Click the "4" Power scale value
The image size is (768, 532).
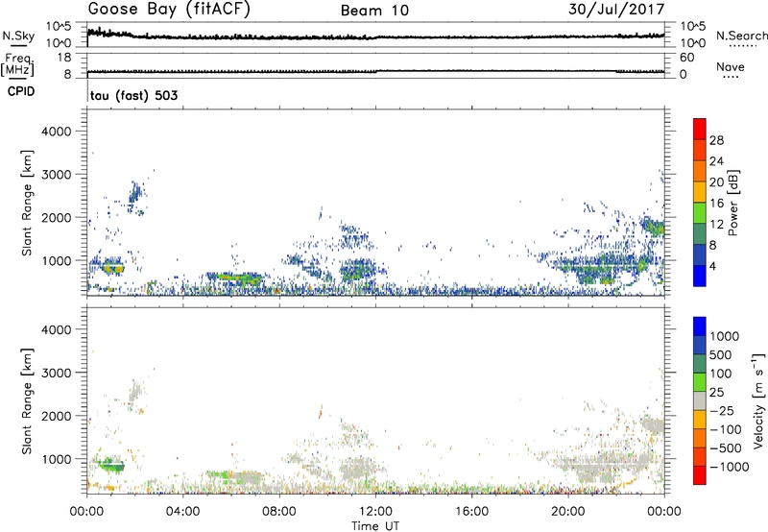(x=712, y=266)
